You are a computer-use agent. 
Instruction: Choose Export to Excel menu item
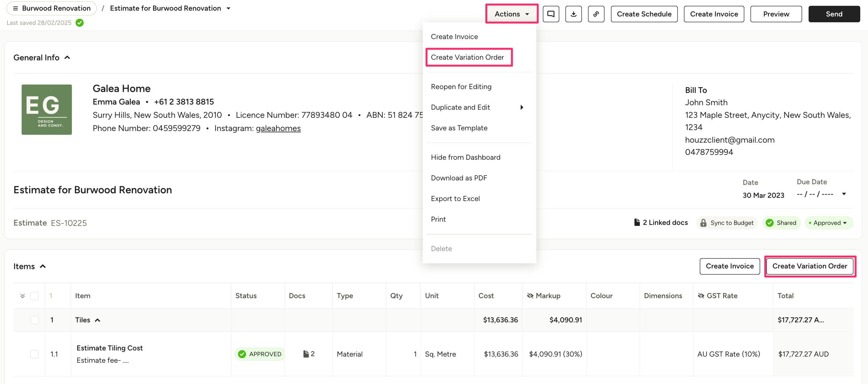pos(455,198)
